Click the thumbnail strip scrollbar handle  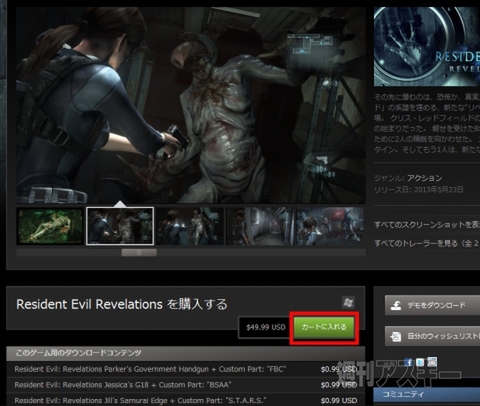point(139,253)
